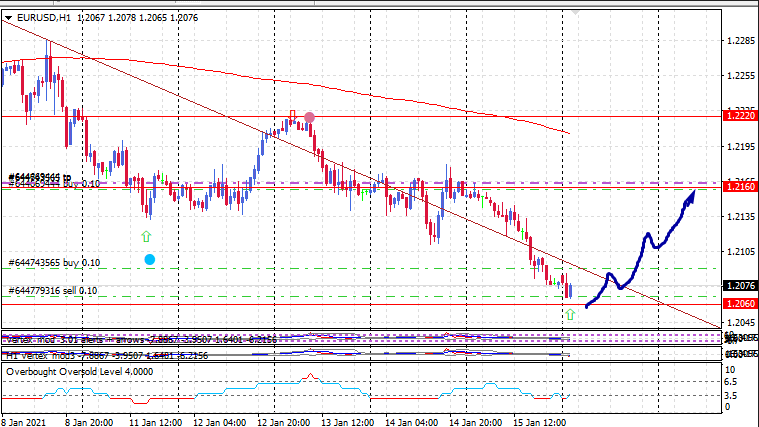Screen dimensions: 759x427
Task: Click the 1.2195 price scale label
Action: [x=741, y=147]
